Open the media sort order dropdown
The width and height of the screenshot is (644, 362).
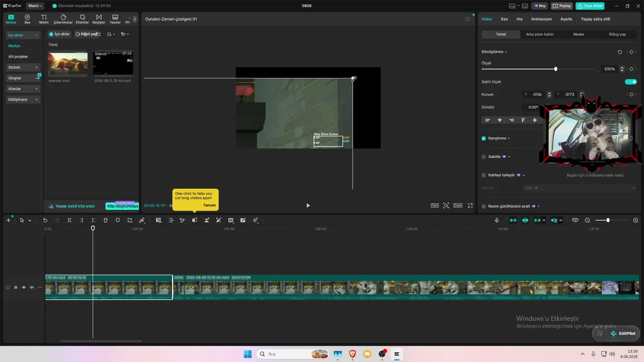click(111, 34)
